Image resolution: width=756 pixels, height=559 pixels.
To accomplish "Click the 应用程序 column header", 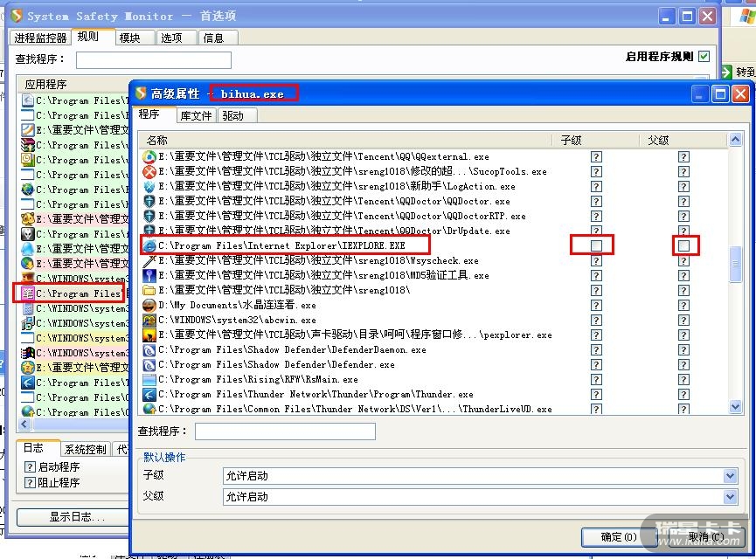I will (73, 85).
